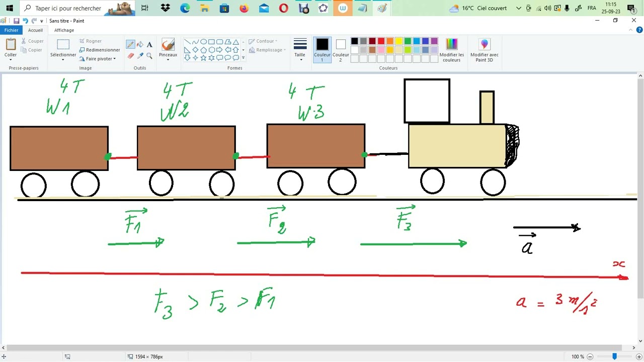This screenshot has width=644, height=362.
Task: Select the Eraser tool
Action: [x=130, y=56]
